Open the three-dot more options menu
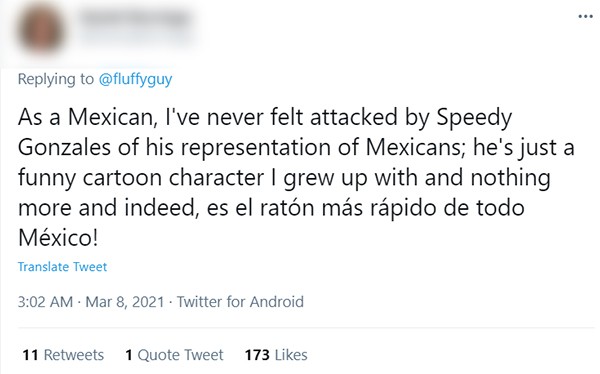The image size is (600, 374). coord(585,16)
